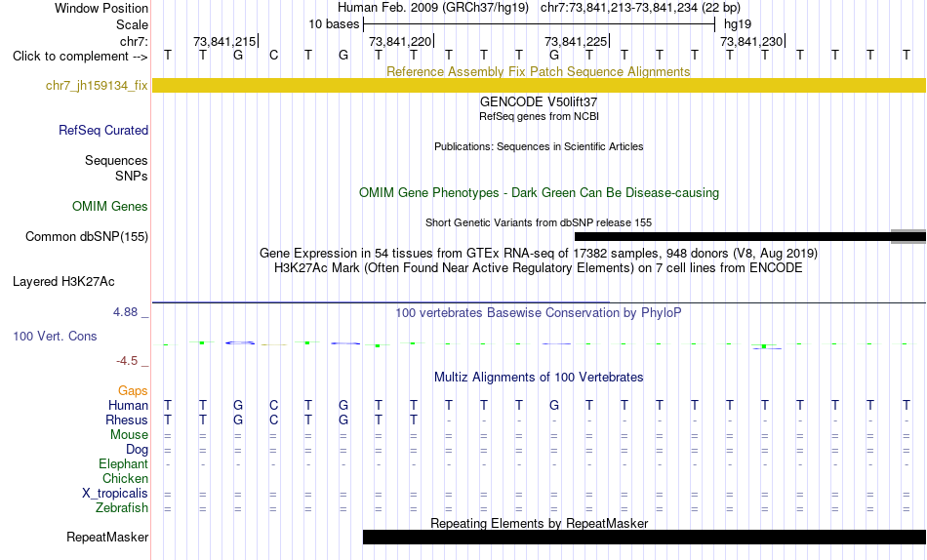Screen dimensions: 927x560
Task: Click 'Click to complement -->' label
Action: 80,57
